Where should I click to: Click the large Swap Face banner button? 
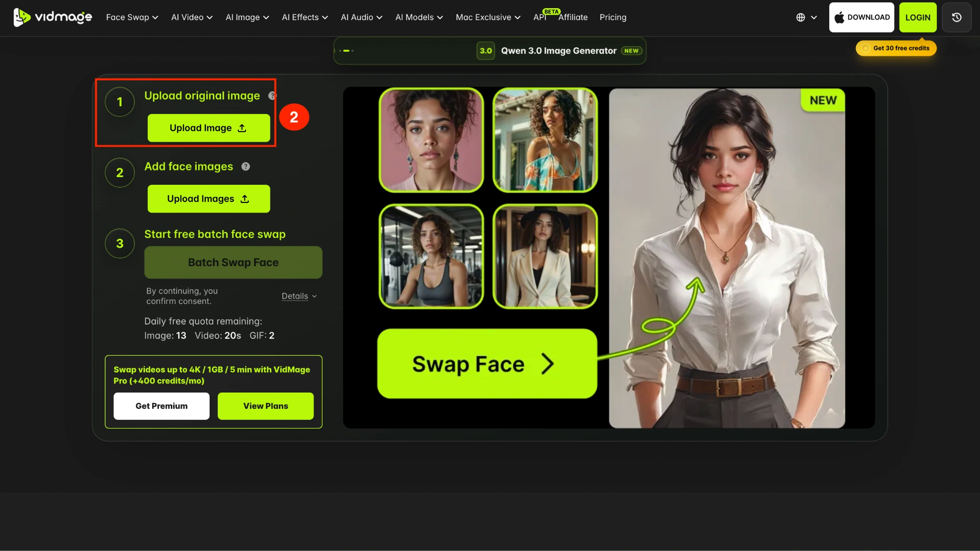[487, 364]
